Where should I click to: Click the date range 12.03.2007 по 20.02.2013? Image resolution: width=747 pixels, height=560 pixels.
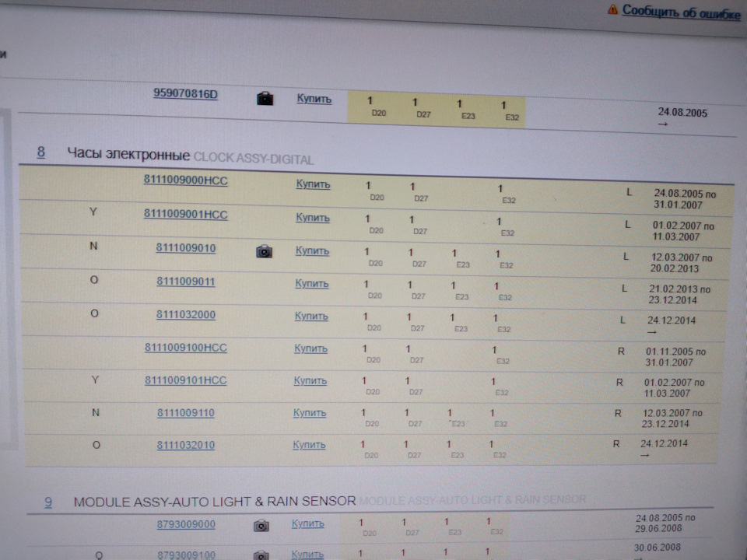[682, 263]
